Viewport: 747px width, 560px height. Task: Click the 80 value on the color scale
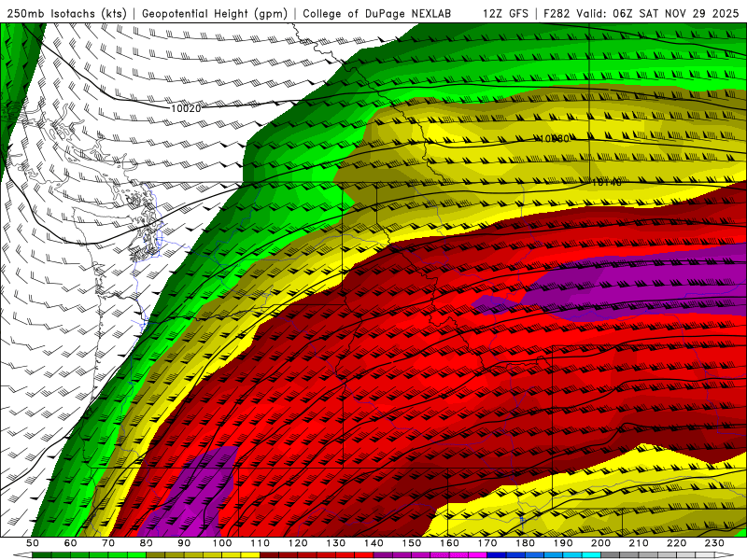147,543
